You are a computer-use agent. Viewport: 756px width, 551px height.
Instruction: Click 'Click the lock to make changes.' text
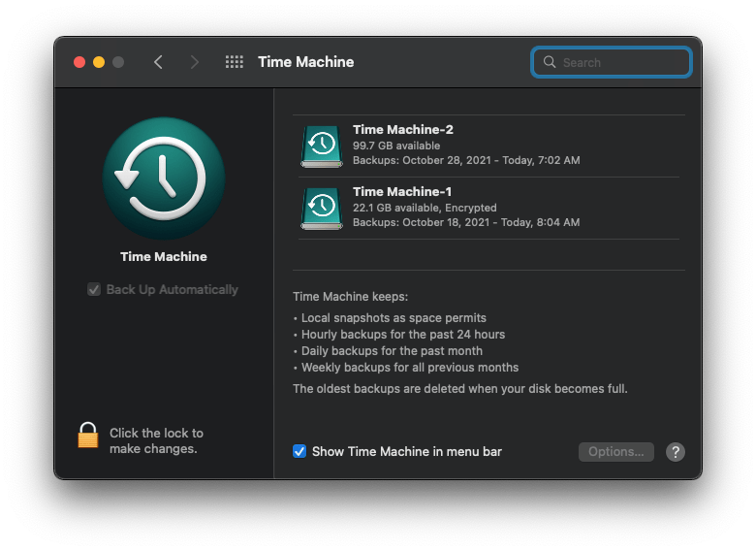pos(156,441)
